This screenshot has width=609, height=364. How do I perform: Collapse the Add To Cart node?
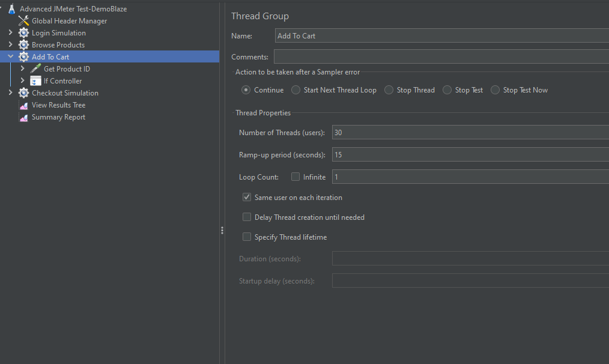pos(10,56)
